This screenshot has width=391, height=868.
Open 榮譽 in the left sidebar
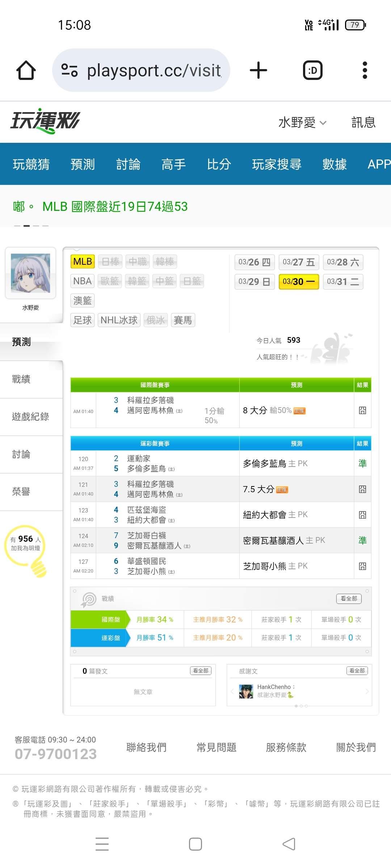31,492
